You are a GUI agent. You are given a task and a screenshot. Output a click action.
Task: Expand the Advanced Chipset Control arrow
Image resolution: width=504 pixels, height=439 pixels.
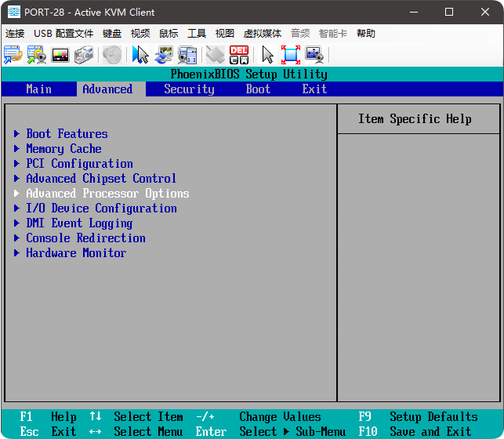16,179
